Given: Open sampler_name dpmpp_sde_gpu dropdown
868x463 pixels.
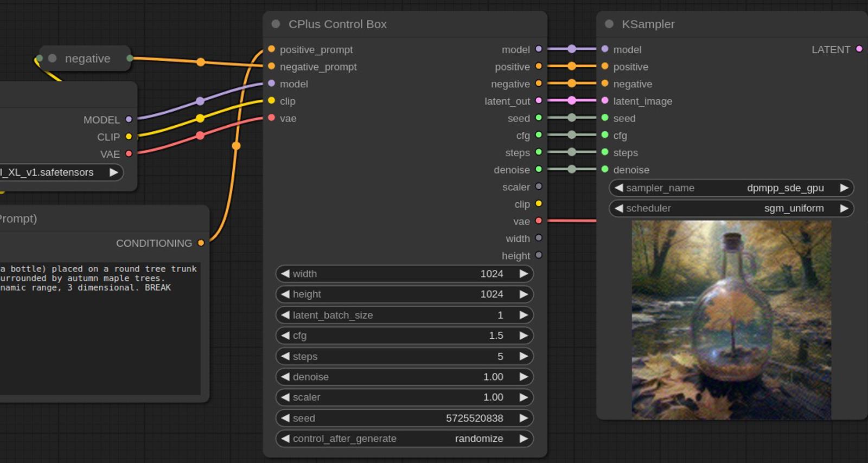Looking at the screenshot, I should (731, 188).
